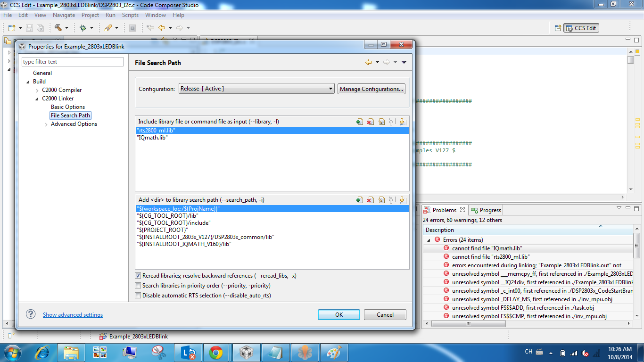Click the Windows Start button
The image size is (644, 362).
(x=12, y=352)
